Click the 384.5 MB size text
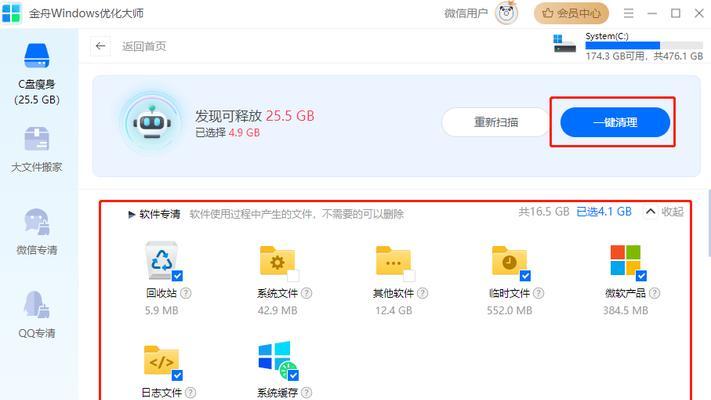This screenshot has width=711, height=400. [x=625, y=311]
